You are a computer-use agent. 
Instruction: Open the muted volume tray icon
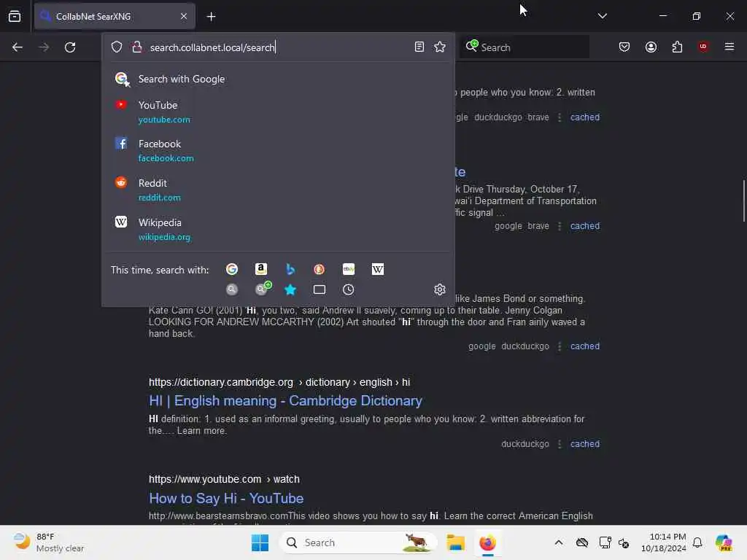pos(624,542)
